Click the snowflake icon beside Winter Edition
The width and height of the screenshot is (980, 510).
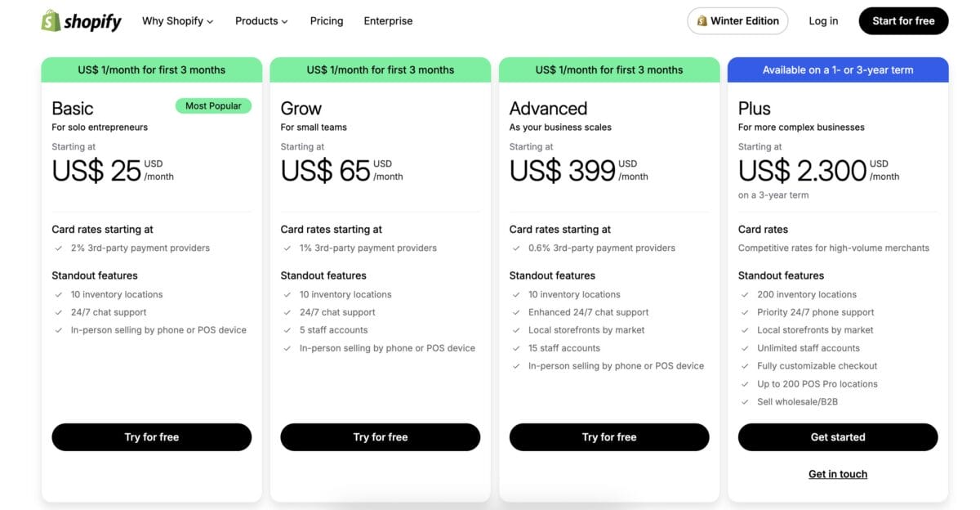coord(703,20)
